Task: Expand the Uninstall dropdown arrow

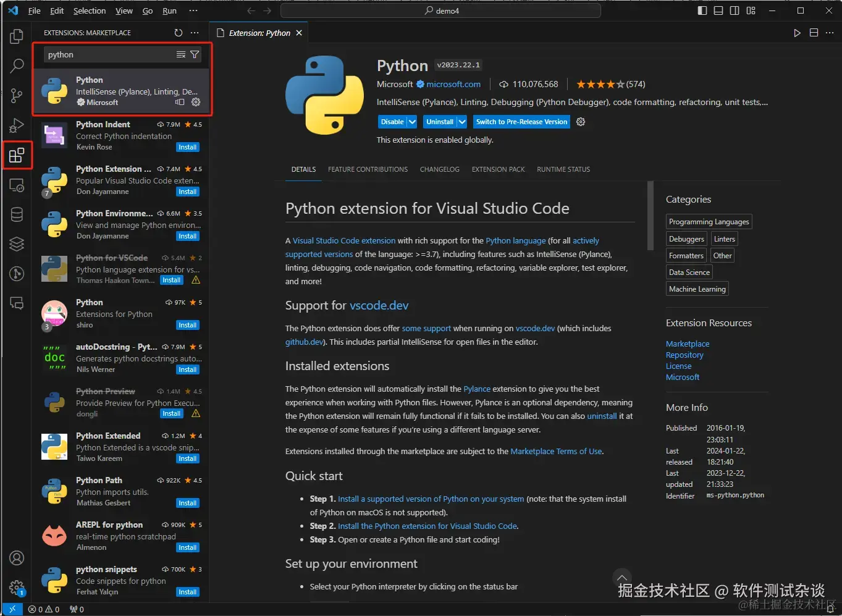Action: (461, 122)
